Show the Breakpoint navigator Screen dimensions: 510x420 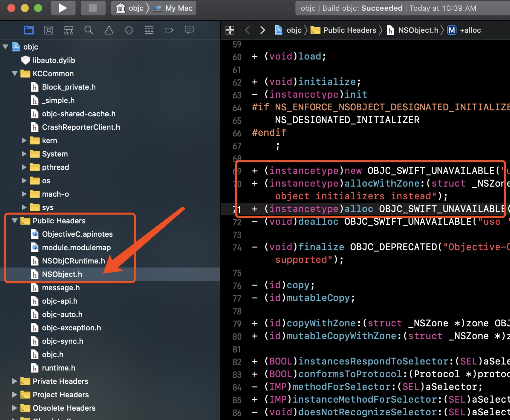click(x=169, y=30)
